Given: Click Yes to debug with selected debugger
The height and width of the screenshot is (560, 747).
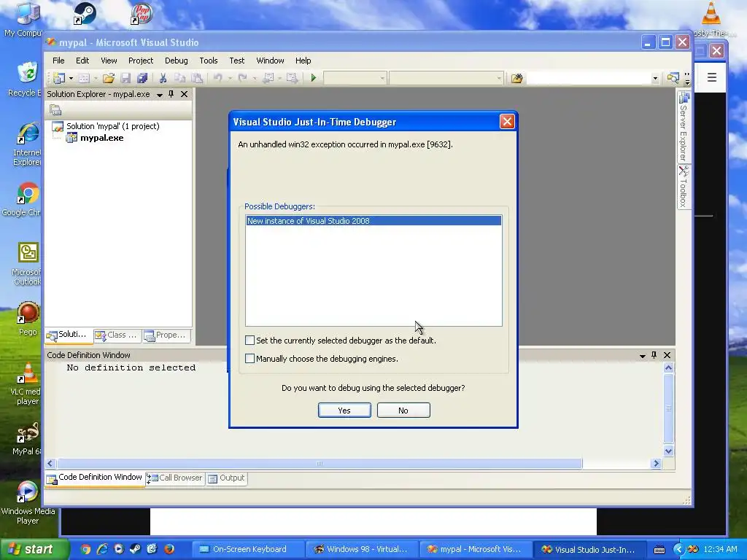Looking at the screenshot, I should [x=344, y=411].
